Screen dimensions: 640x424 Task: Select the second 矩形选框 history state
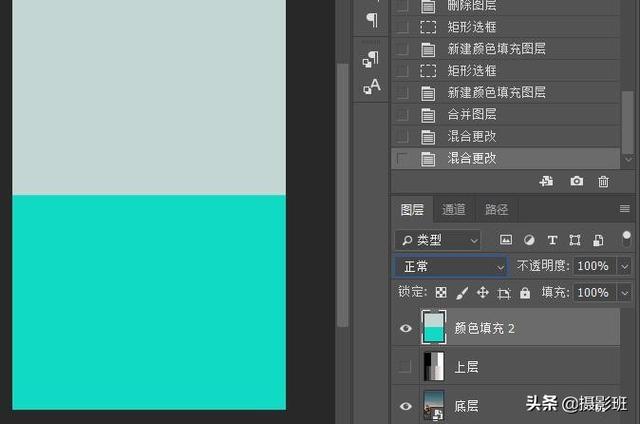[x=506, y=71]
